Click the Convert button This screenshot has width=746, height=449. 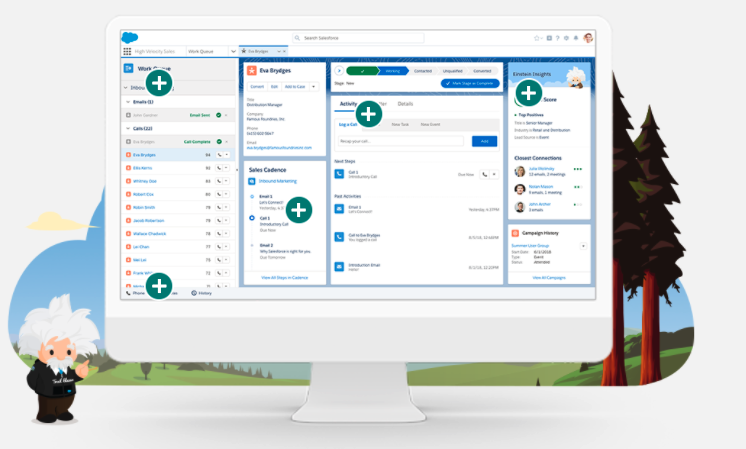(x=257, y=87)
